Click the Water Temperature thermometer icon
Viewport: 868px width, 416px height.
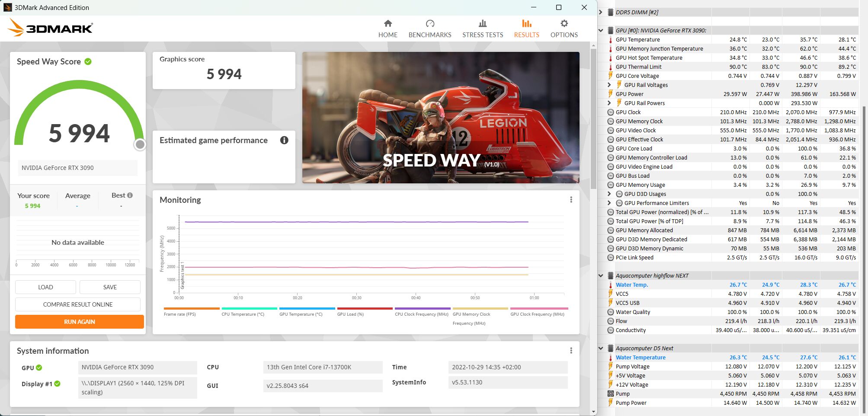(x=611, y=357)
